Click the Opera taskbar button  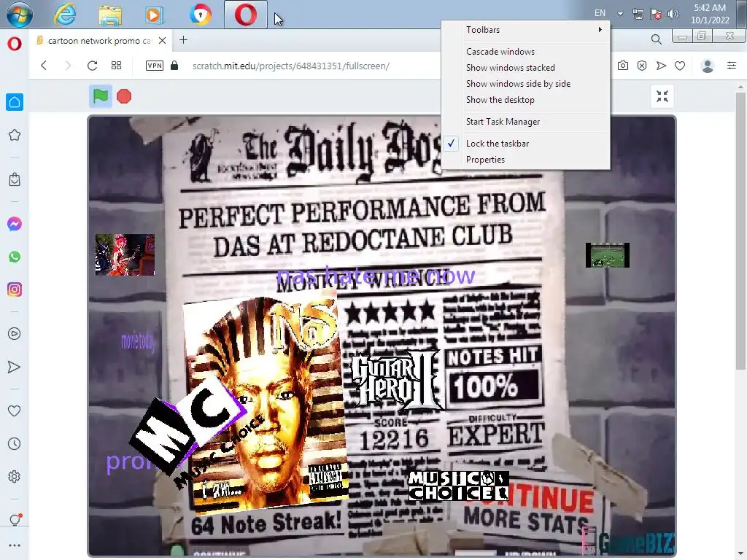pyautogui.click(x=246, y=15)
